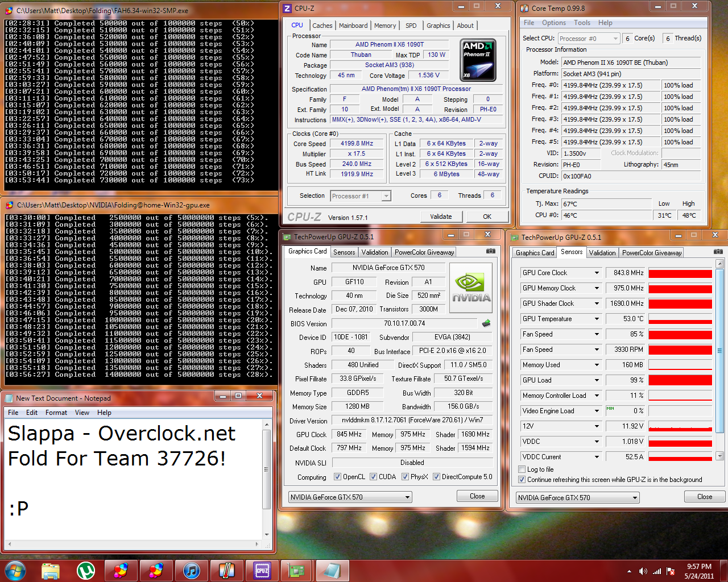The width and height of the screenshot is (728, 582).
Task: Expand Memory Controller Load sensor dropdown
Action: (597, 396)
